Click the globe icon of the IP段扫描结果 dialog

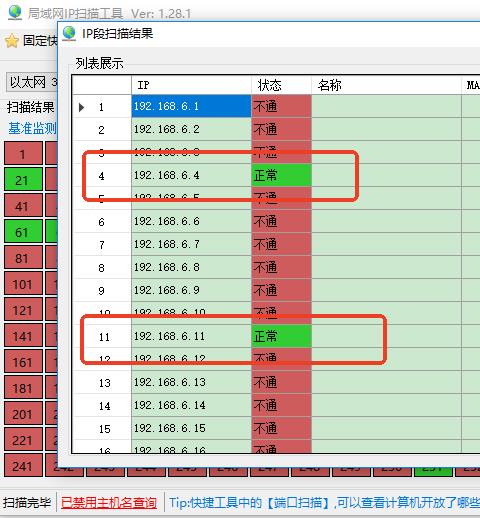tap(69, 33)
